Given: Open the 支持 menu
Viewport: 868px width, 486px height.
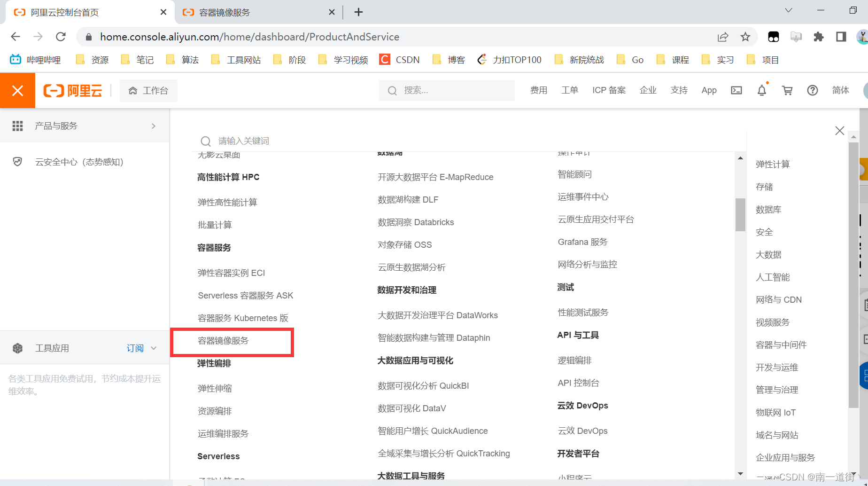Looking at the screenshot, I should coord(679,90).
